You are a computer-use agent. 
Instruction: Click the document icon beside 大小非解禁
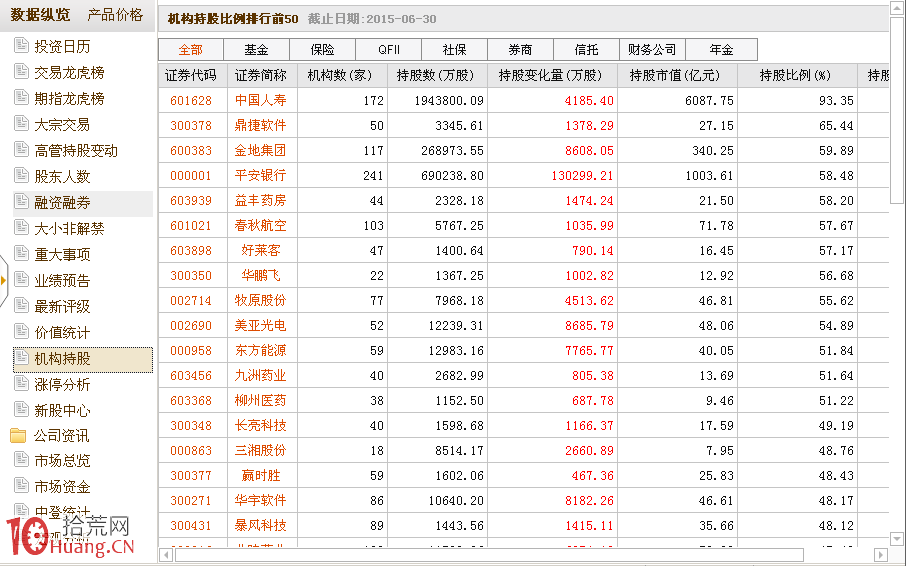[21, 227]
